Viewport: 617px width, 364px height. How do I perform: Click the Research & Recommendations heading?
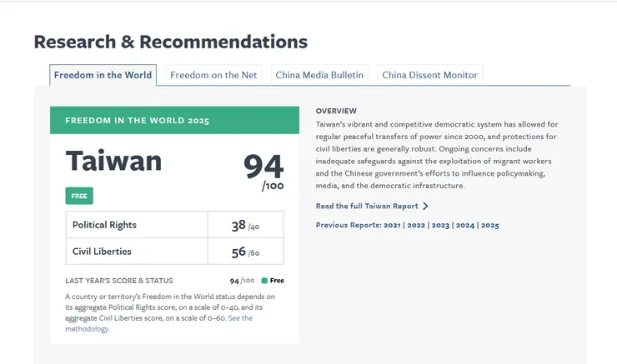coord(170,42)
